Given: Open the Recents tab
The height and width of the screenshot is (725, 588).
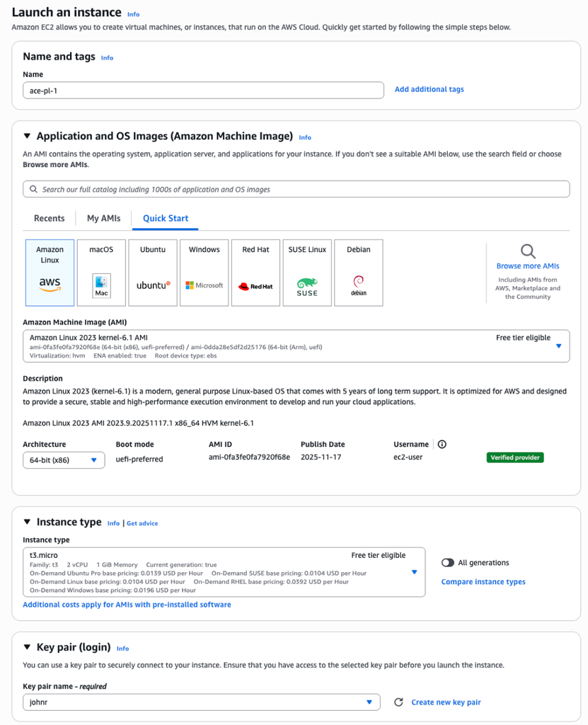Looking at the screenshot, I should tap(49, 218).
